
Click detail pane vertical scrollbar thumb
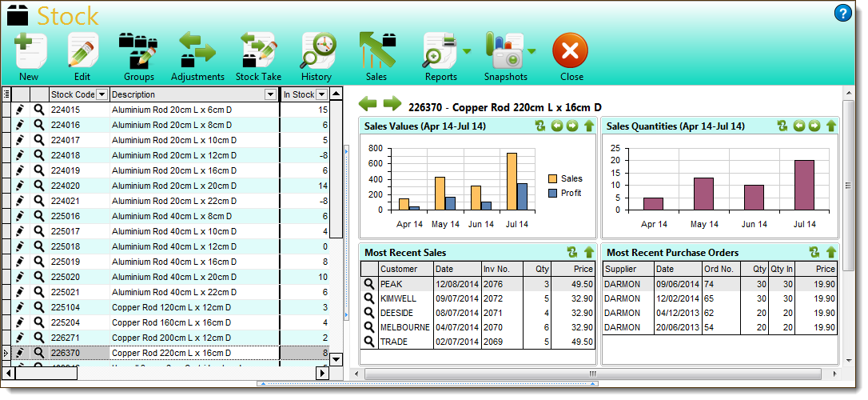pyautogui.click(x=847, y=186)
